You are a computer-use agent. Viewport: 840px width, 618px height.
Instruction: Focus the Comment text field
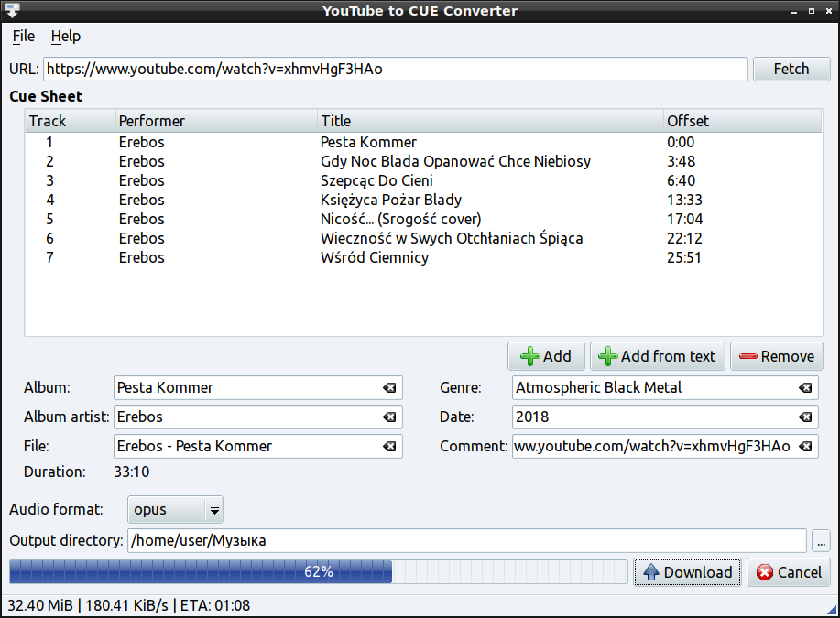click(x=665, y=446)
